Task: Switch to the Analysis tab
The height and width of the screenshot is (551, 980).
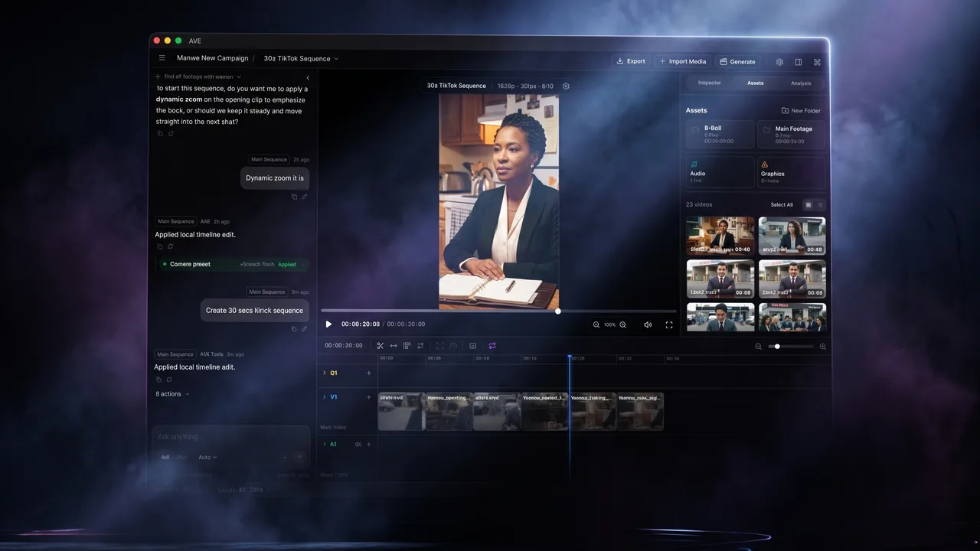Action: pyautogui.click(x=801, y=83)
